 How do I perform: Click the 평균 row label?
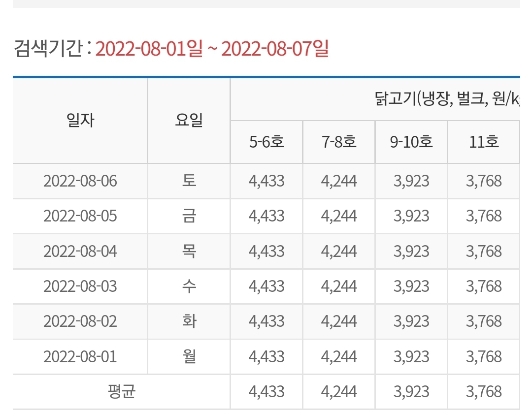(121, 392)
